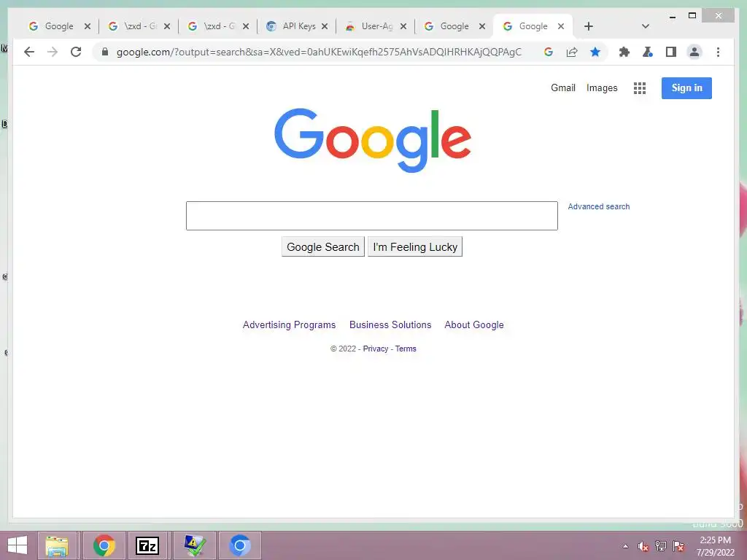Image resolution: width=747 pixels, height=560 pixels.
Task: Open the Chrome Labs flask icon
Action: pos(648,52)
